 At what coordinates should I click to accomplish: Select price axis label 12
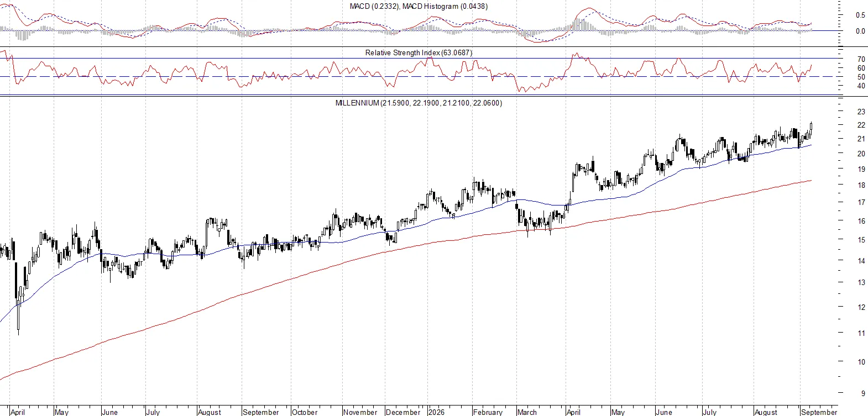click(x=861, y=307)
